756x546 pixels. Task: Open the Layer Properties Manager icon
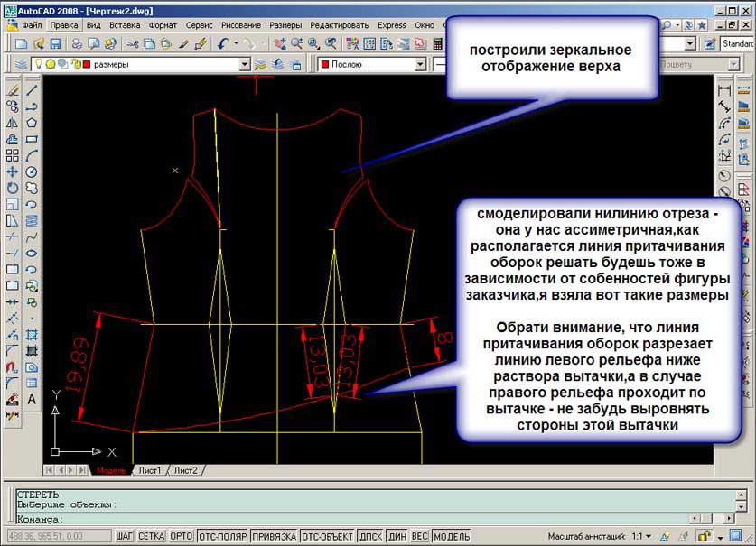[x=21, y=65]
